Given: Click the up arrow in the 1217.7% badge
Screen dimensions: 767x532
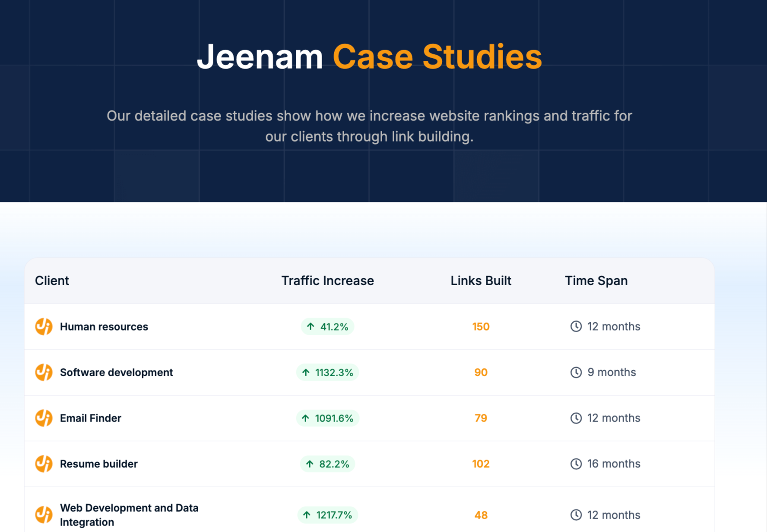Looking at the screenshot, I should point(307,515).
